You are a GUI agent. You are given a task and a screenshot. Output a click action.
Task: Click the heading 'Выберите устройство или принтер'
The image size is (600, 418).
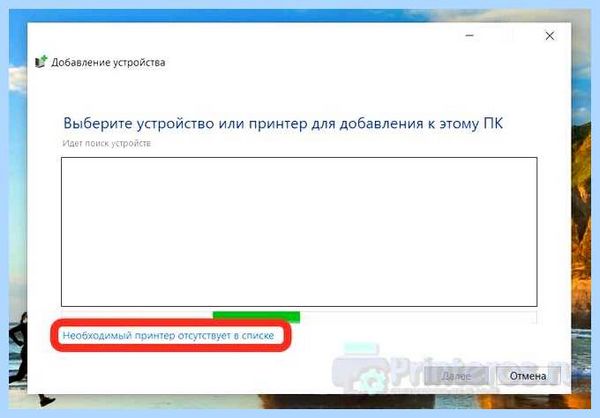click(184, 123)
